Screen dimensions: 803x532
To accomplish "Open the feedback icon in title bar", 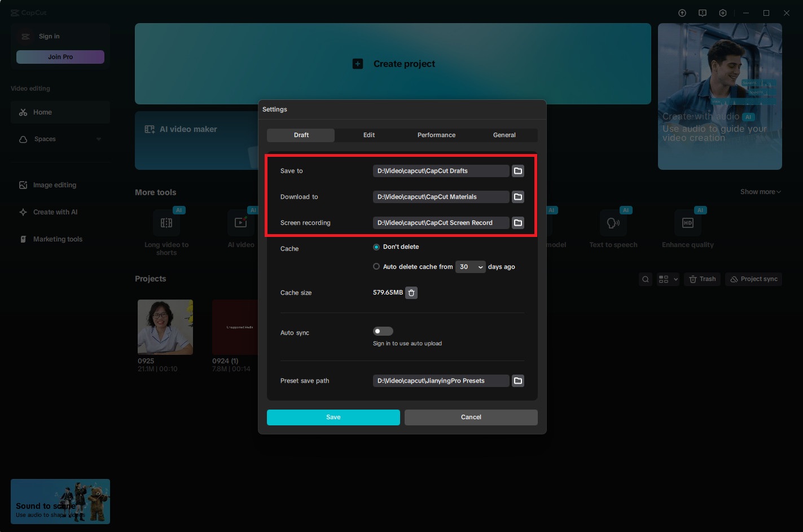I will click(702, 13).
